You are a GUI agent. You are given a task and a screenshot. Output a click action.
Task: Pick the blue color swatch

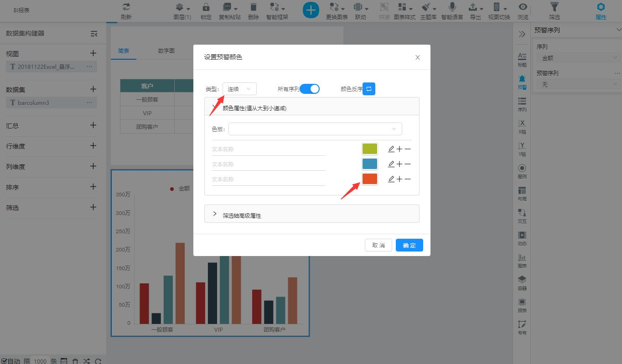click(x=369, y=164)
